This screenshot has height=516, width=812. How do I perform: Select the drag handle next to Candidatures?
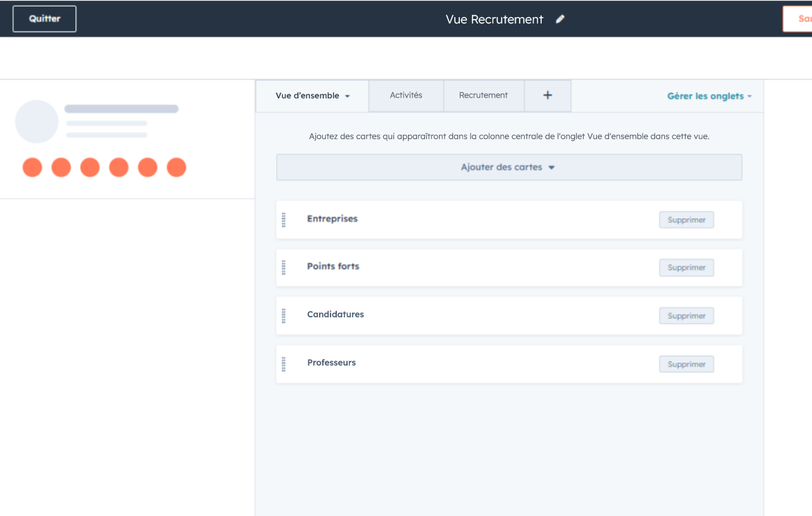[284, 315]
